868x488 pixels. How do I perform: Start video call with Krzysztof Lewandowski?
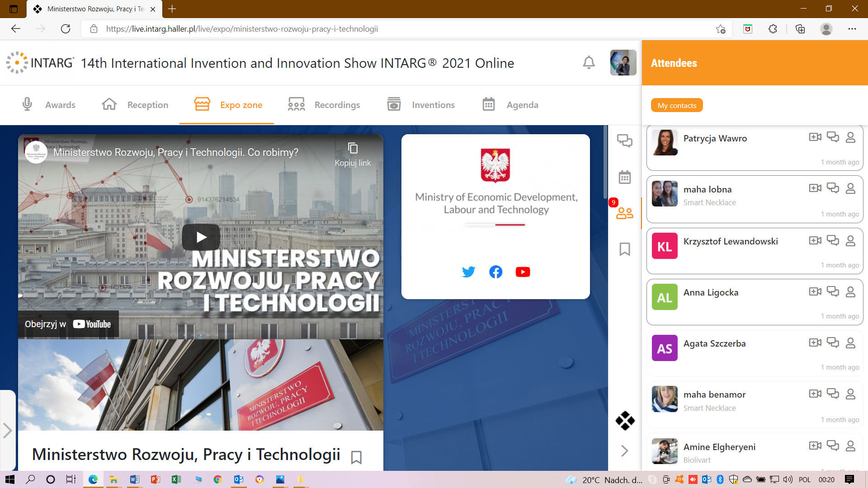coord(815,240)
